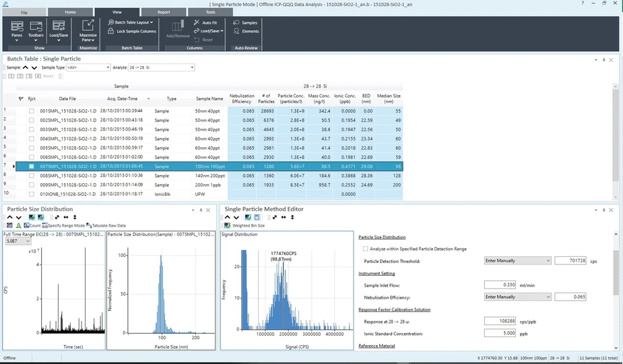Click Tabulate Raw Data
Viewport: 623px width, 364px height.
pyautogui.click(x=106, y=225)
